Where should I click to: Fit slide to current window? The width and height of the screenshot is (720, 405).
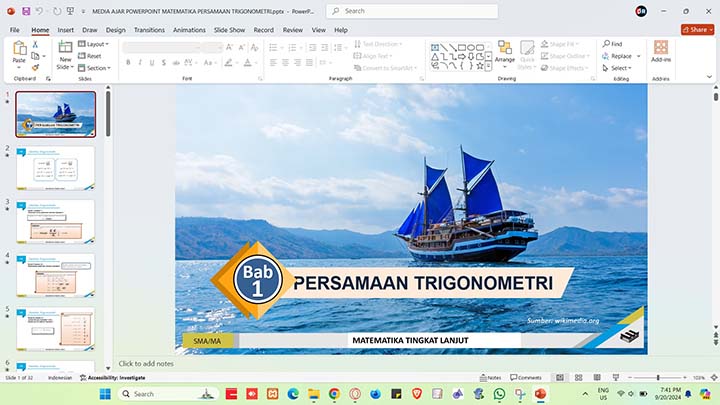(714, 377)
